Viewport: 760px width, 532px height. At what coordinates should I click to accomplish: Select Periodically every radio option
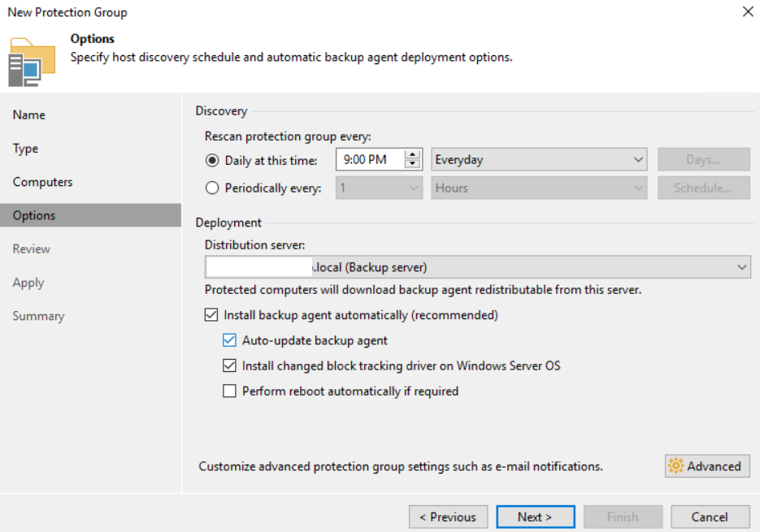213,188
